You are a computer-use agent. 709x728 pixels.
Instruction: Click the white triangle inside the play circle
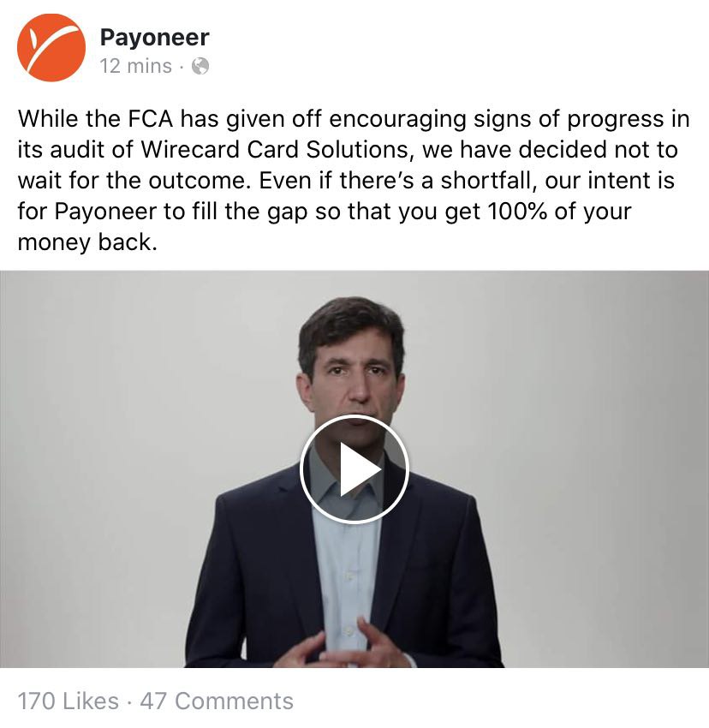click(359, 469)
